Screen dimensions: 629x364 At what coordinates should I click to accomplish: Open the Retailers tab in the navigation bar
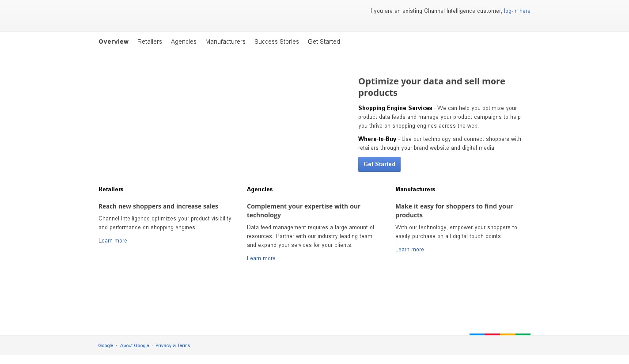tap(150, 42)
